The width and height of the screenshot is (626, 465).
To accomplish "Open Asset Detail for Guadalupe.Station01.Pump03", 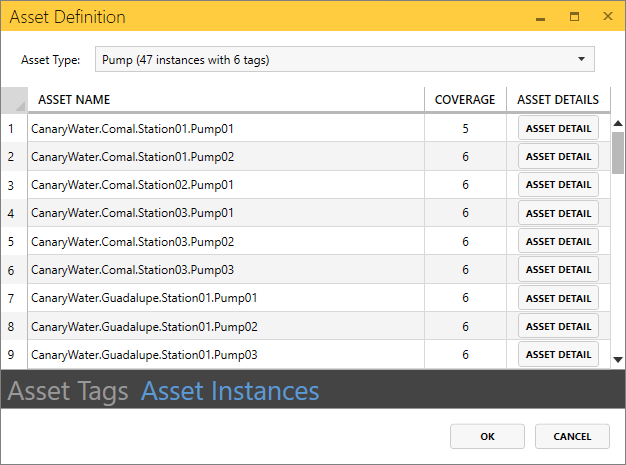I will (x=558, y=354).
